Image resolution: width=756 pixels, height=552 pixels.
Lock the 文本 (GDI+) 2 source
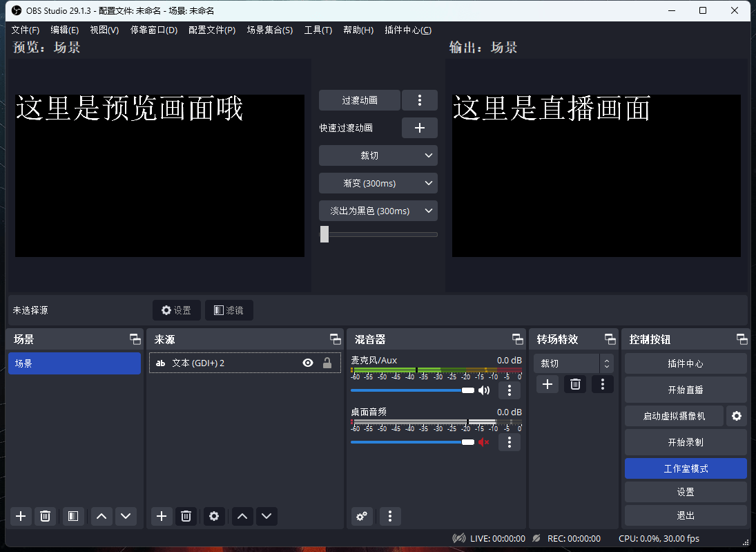coord(327,363)
